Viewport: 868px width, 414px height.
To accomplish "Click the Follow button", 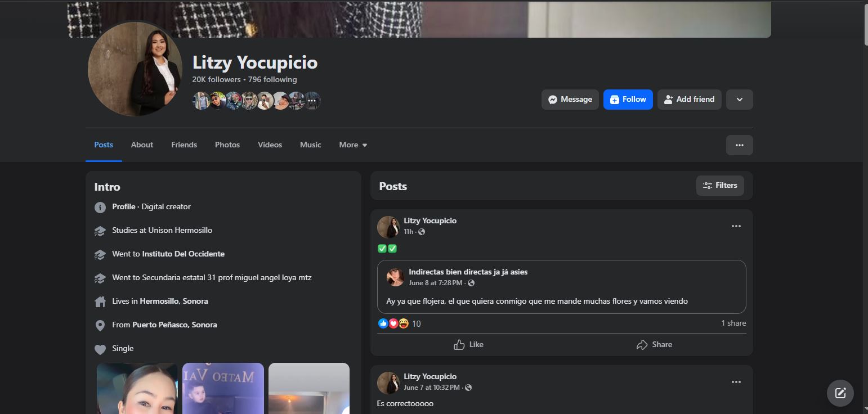I will 628,100.
